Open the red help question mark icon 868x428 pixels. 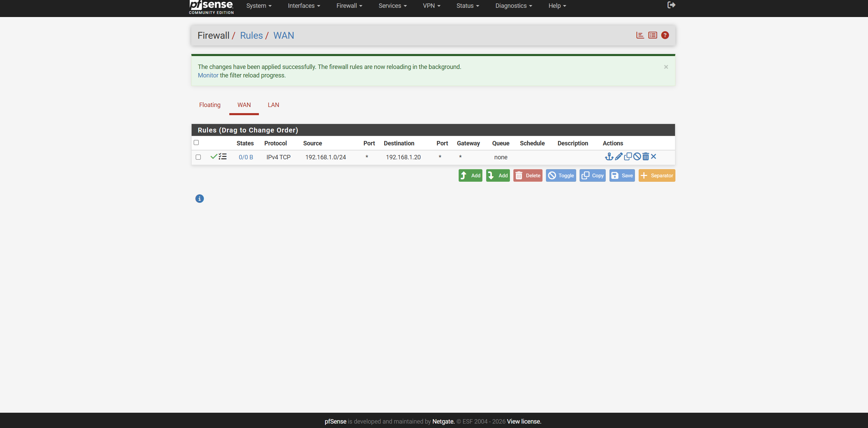(x=665, y=35)
